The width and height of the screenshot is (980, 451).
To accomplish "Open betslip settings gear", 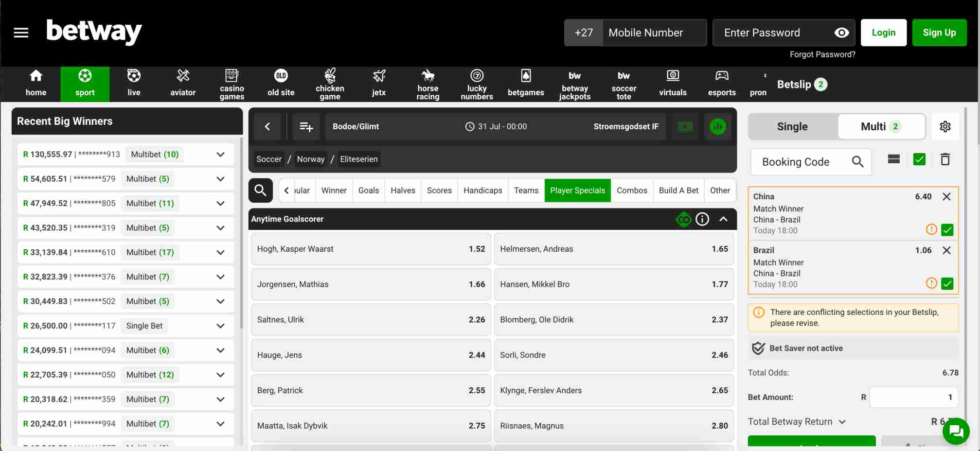I will pos(945,126).
